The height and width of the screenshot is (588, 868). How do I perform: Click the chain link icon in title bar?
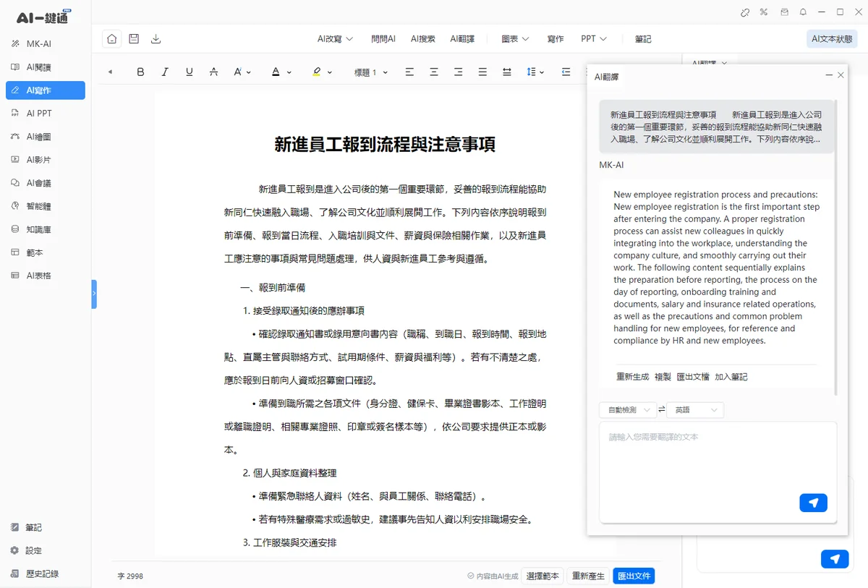745,12
